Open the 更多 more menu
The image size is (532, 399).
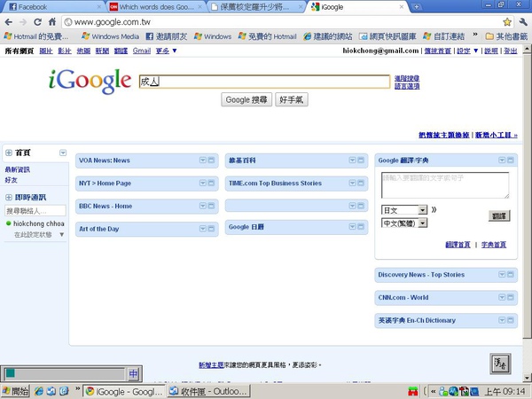pos(166,51)
